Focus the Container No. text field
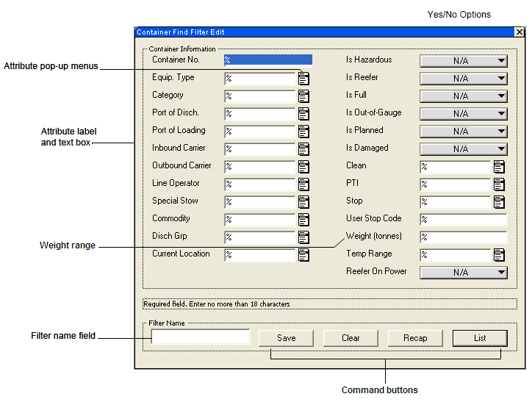 tap(268, 60)
